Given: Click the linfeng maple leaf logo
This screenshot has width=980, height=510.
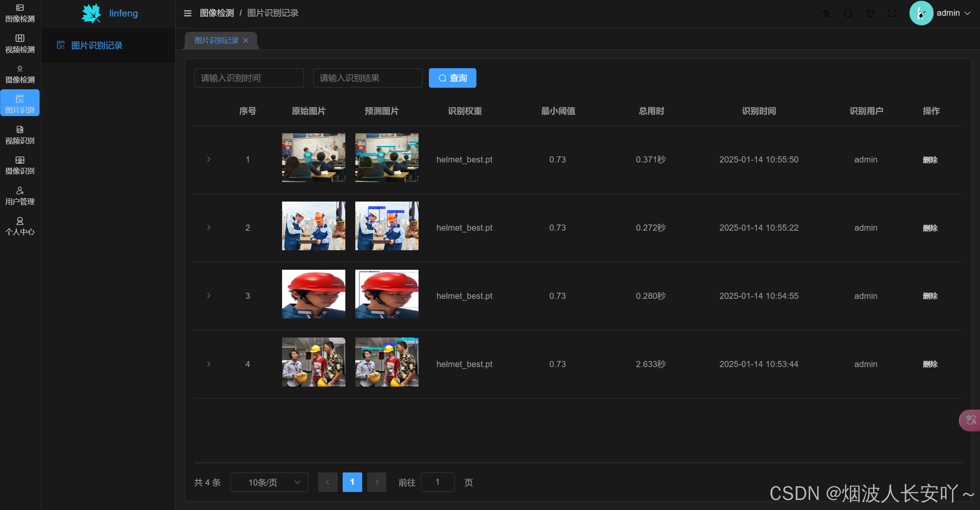Looking at the screenshot, I should pos(91,13).
